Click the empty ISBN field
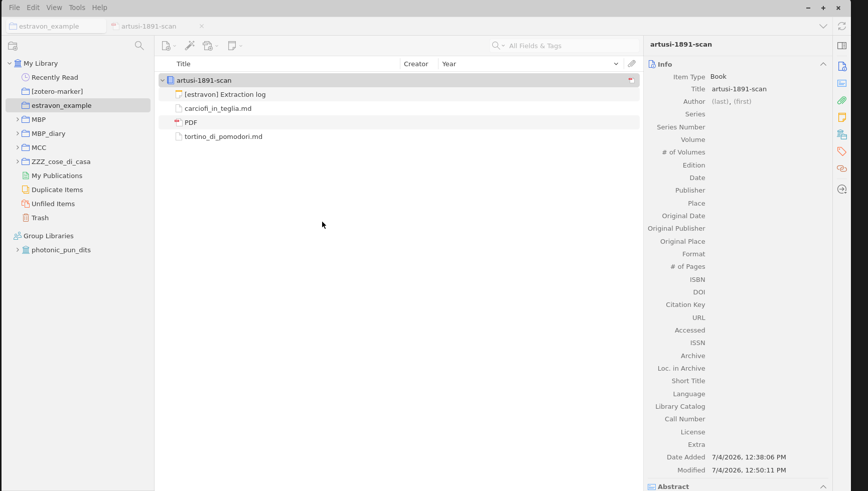This screenshot has width=868, height=491. point(769,280)
